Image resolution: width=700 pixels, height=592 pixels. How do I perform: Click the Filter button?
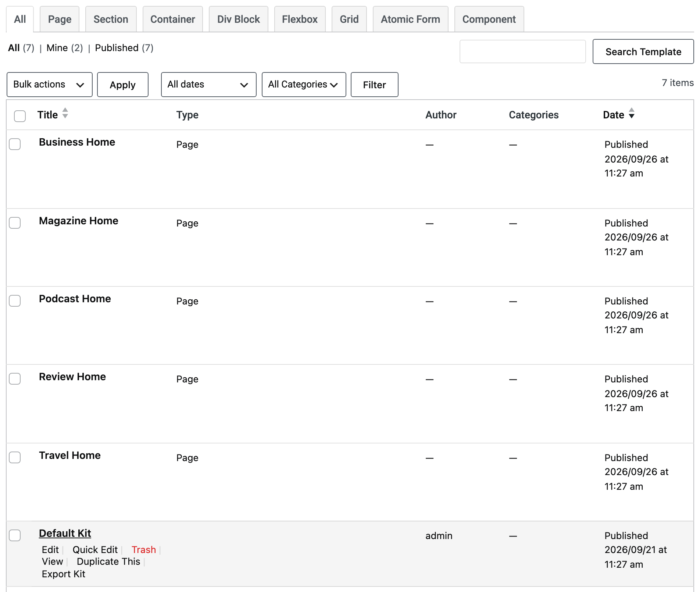[375, 85]
